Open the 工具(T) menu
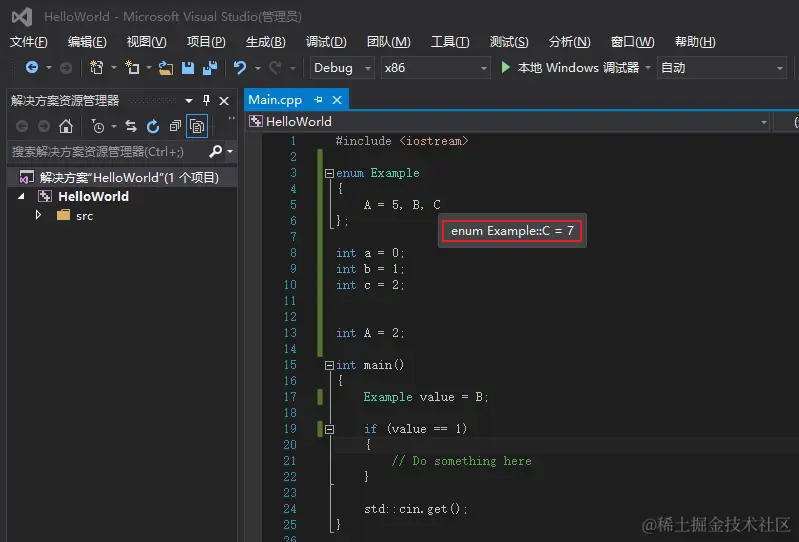Image resolution: width=799 pixels, height=542 pixels. tap(450, 42)
